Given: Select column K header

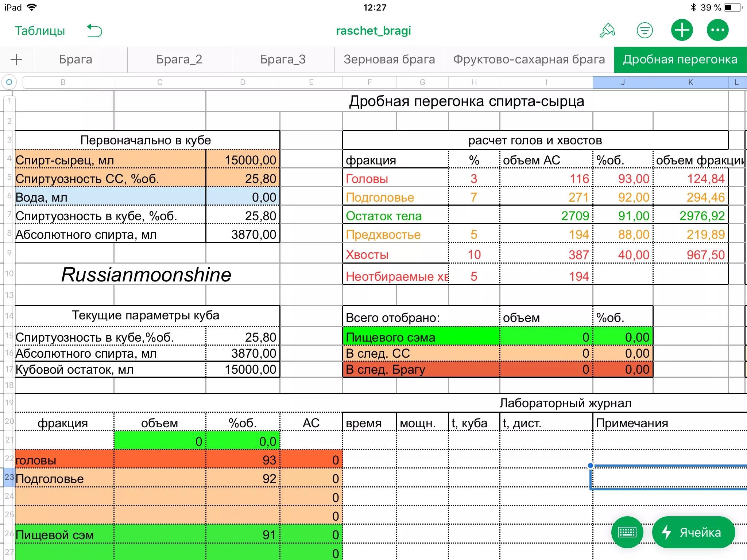Looking at the screenshot, I should (690, 82).
